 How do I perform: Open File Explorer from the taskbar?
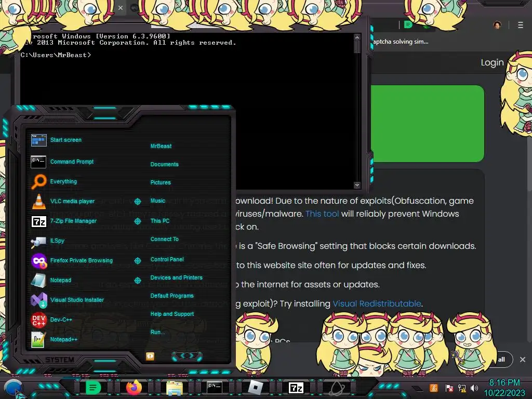[174, 388]
